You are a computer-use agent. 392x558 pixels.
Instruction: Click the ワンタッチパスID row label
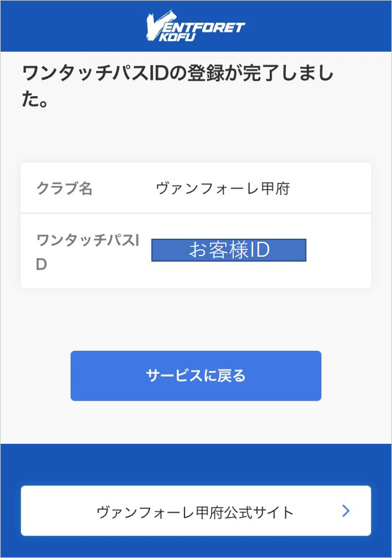tap(87, 252)
